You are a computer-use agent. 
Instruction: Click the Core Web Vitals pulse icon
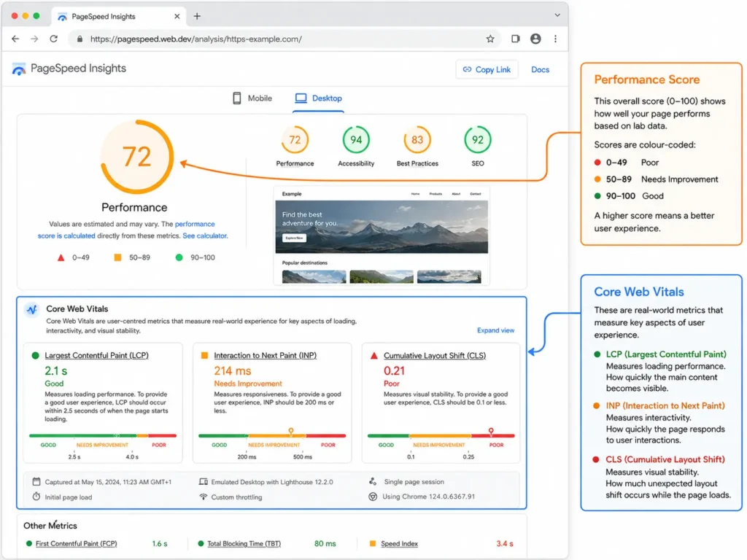32,310
